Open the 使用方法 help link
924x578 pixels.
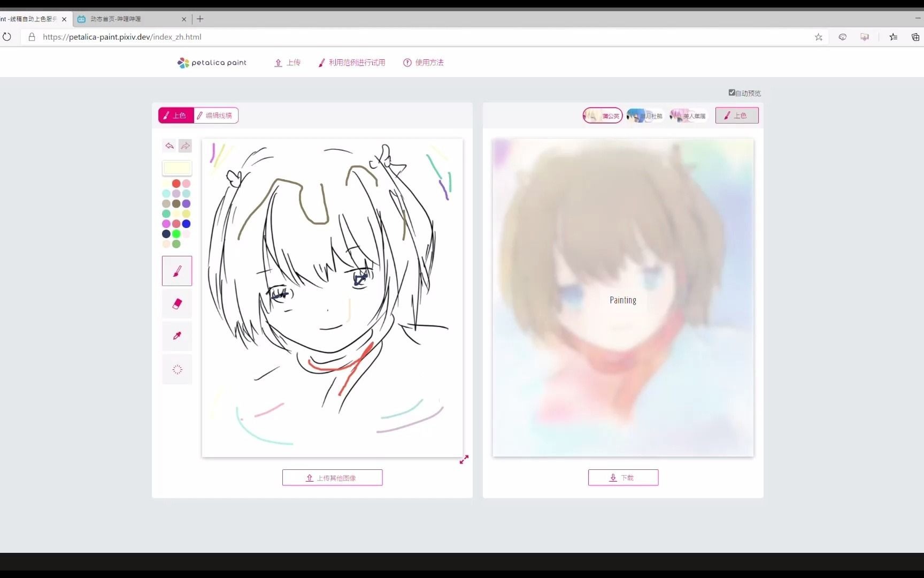point(423,62)
